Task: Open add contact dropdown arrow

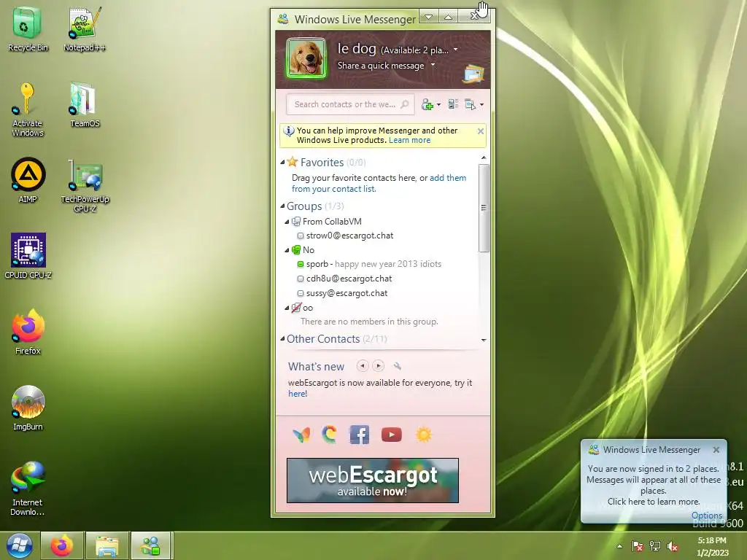Action: (438, 104)
